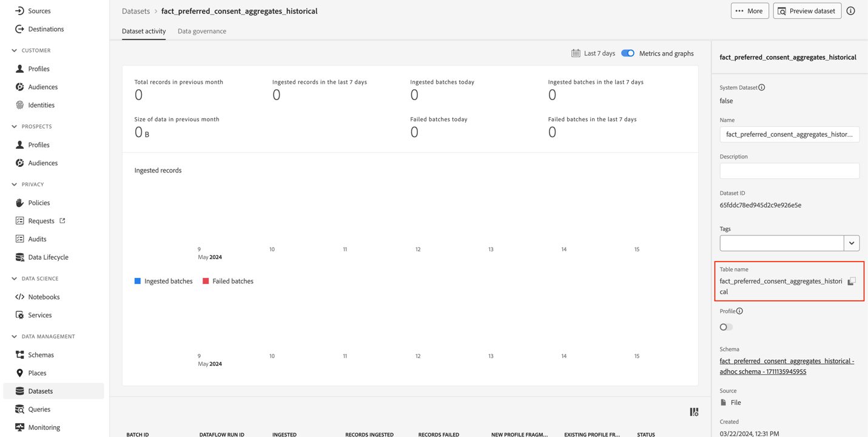Select the Dataset activity tab

coord(144,30)
